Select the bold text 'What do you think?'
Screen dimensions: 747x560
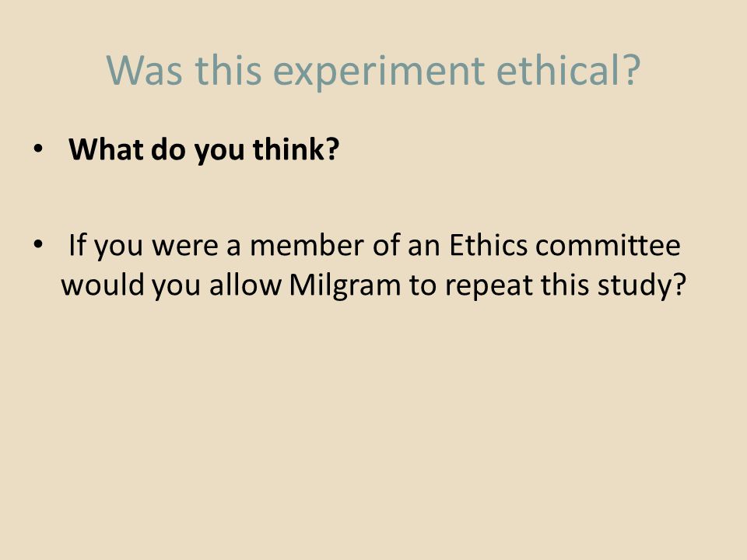[x=204, y=149]
